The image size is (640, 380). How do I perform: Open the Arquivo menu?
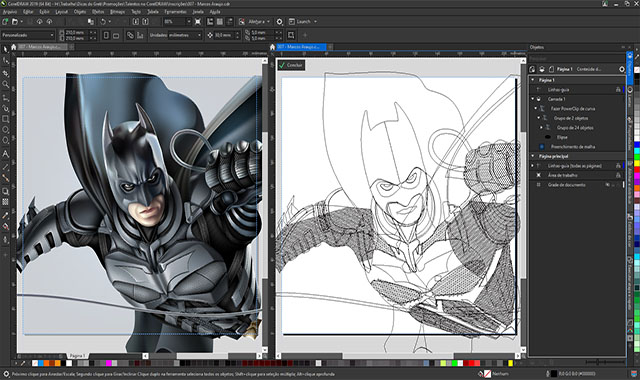pos(10,12)
